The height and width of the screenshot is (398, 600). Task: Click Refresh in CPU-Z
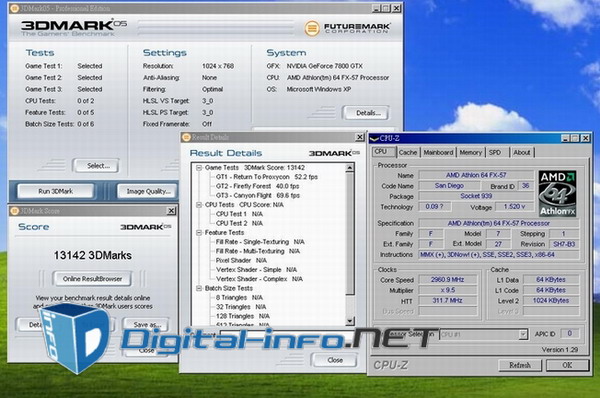pos(520,365)
